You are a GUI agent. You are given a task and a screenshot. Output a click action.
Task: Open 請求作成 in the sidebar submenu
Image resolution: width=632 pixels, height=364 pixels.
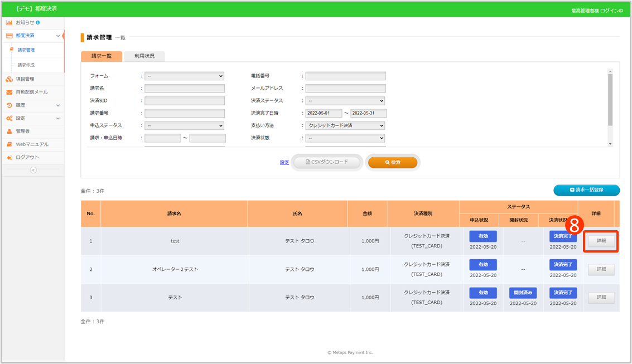(26, 65)
